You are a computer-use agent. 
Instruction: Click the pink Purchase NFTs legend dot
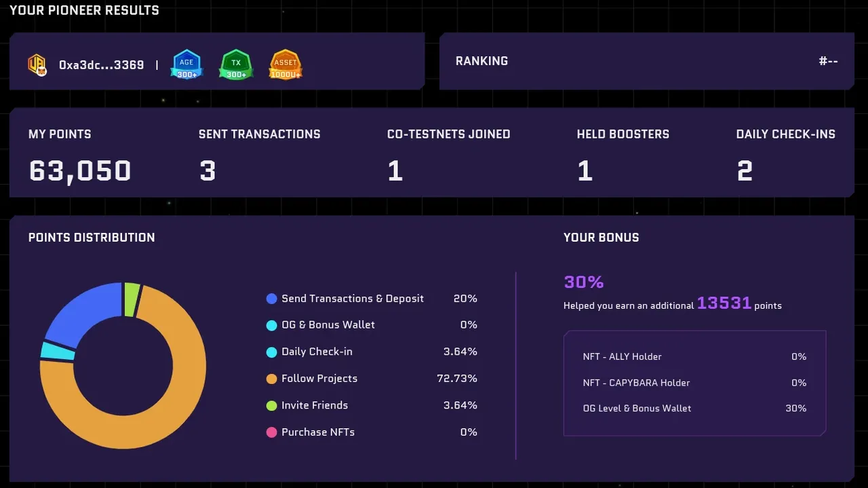point(272,432)
